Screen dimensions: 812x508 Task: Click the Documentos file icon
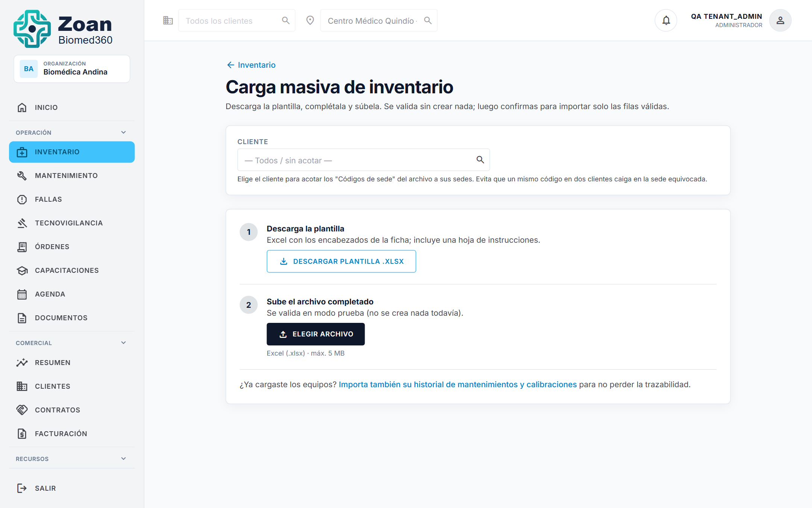click(22, 318)
